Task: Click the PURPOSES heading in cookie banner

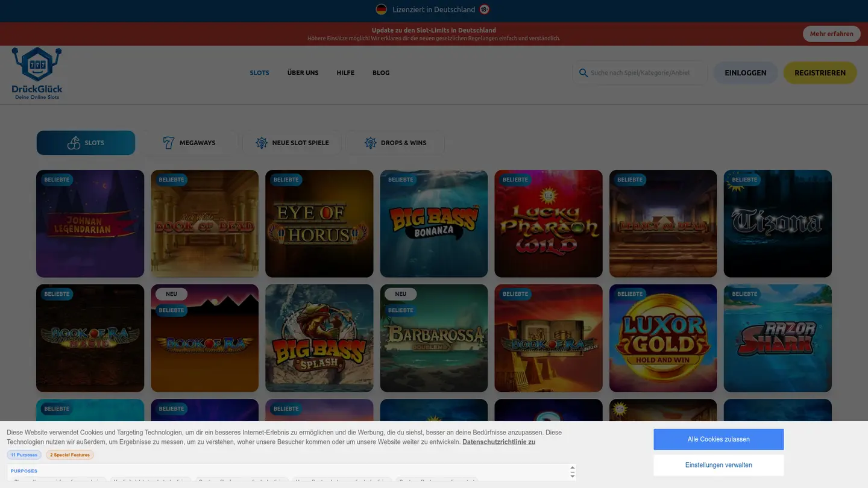Action: (x=24, y=471)
